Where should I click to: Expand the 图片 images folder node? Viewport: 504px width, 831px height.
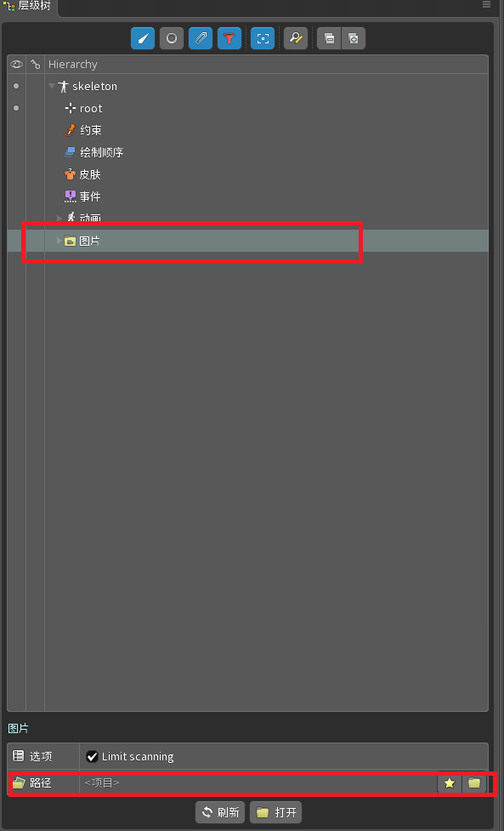[x=59, y=242]
